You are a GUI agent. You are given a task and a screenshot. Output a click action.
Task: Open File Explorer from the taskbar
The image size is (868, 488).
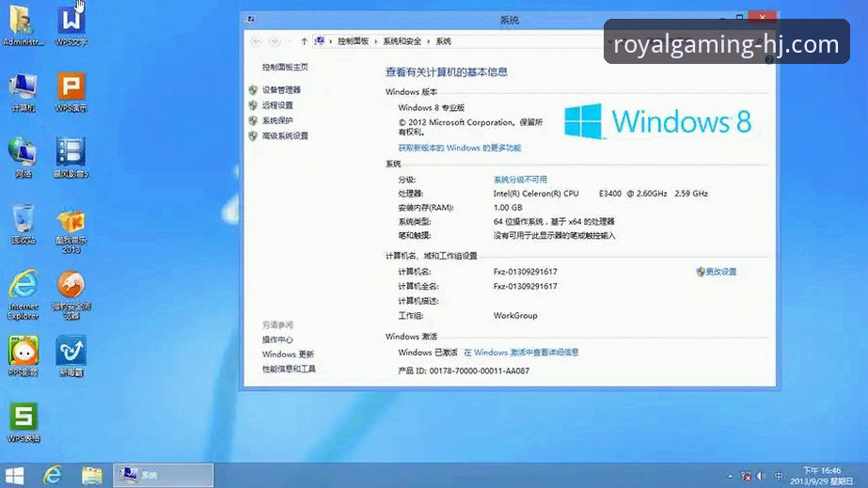[x=92, y=475]
